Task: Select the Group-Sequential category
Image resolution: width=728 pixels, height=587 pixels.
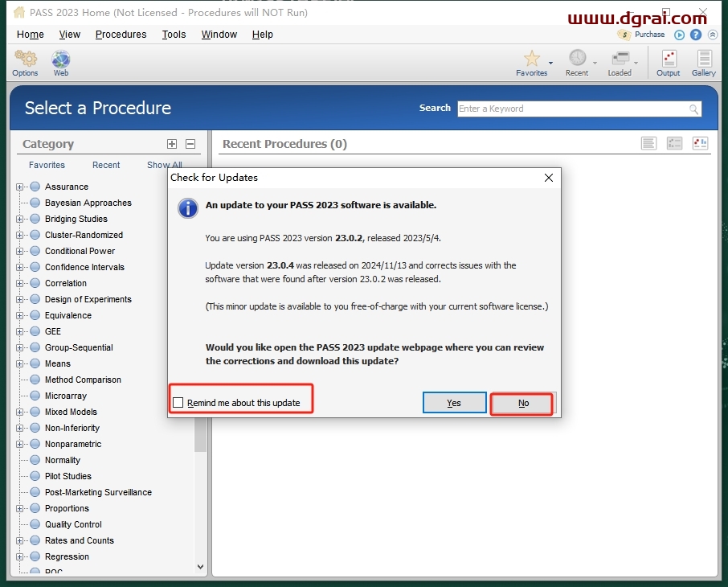Action: click(x=79, y=347)
